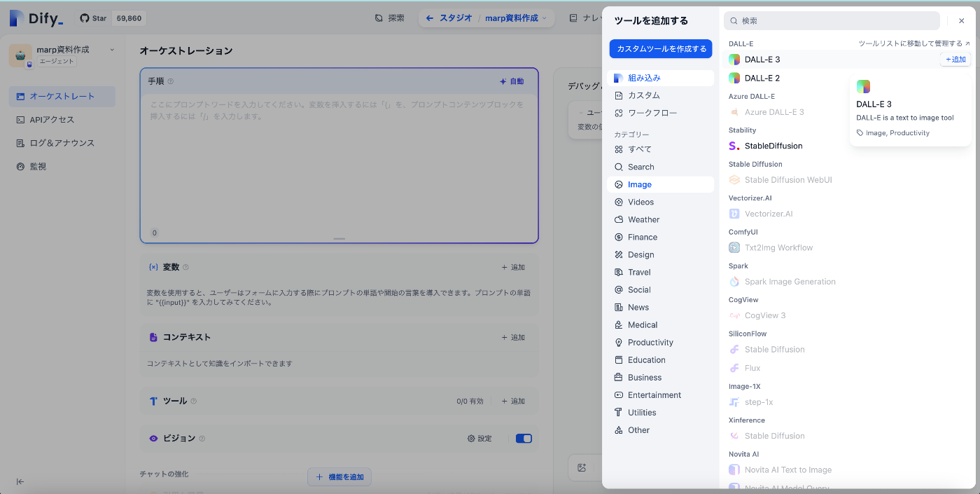This screenshot has width=980, height=494.
Task: Select the Productivity category
Action: coord(660,342)
